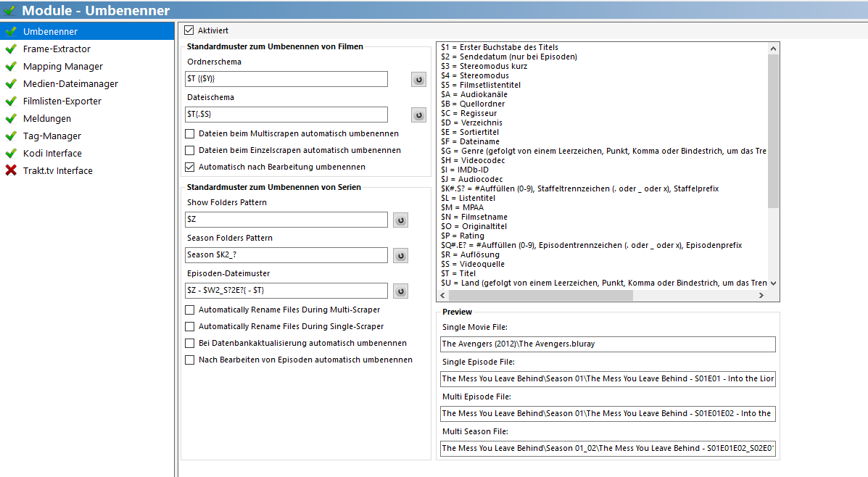The width and height of the screenshot is (868, 477).
Task: Click legend line '$P = Rating'
Action: [x=463, y=236]
